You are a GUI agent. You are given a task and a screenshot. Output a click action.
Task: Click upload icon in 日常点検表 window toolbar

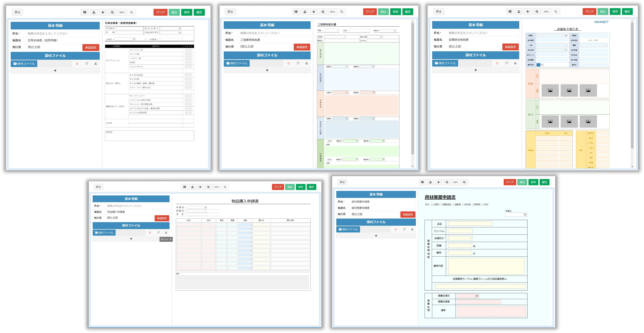pyautogui.click(x=94, y=12)
